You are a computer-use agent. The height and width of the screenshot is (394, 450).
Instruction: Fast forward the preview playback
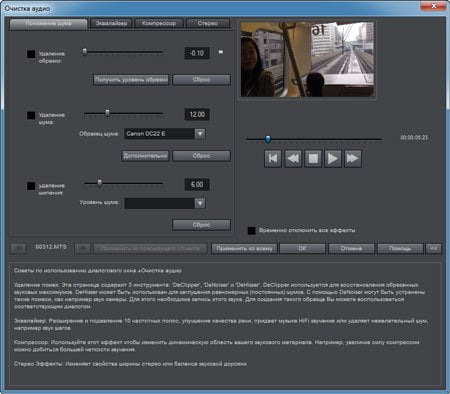pyautogui.click(x=353, y=158)
